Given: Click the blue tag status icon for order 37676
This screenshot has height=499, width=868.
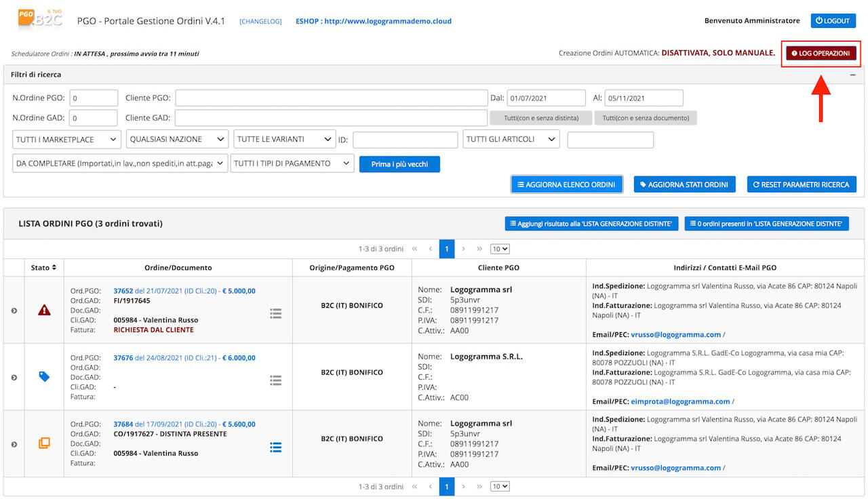Looking at the screenshot, I should (44, 376).
